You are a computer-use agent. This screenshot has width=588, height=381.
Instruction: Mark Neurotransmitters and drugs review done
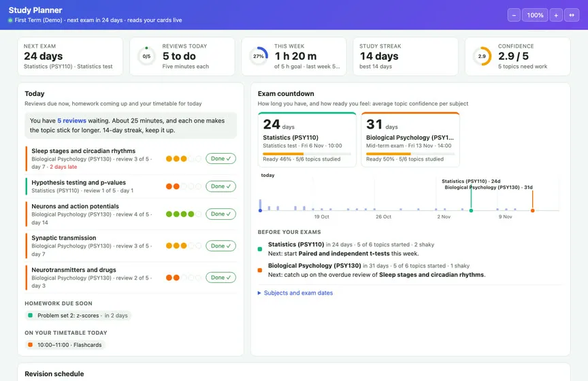pyautogui.click(x=221, y=278)
